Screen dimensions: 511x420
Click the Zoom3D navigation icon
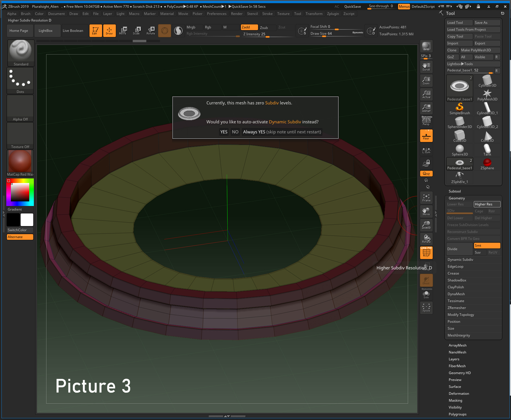click(426, 225)
